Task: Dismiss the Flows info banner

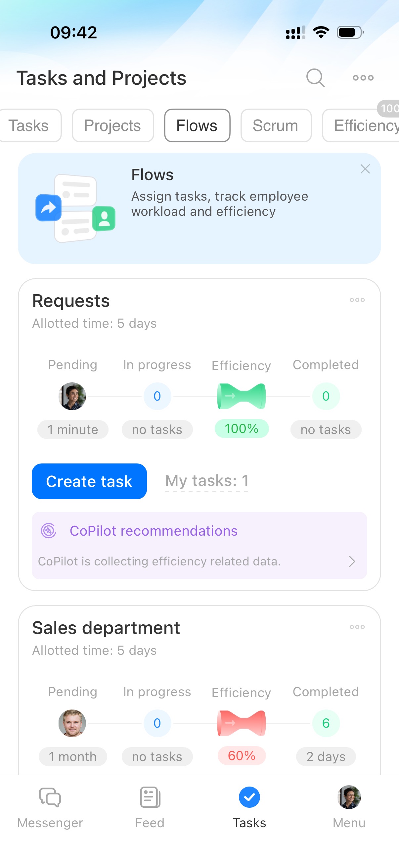Action: tap(365, 169)
